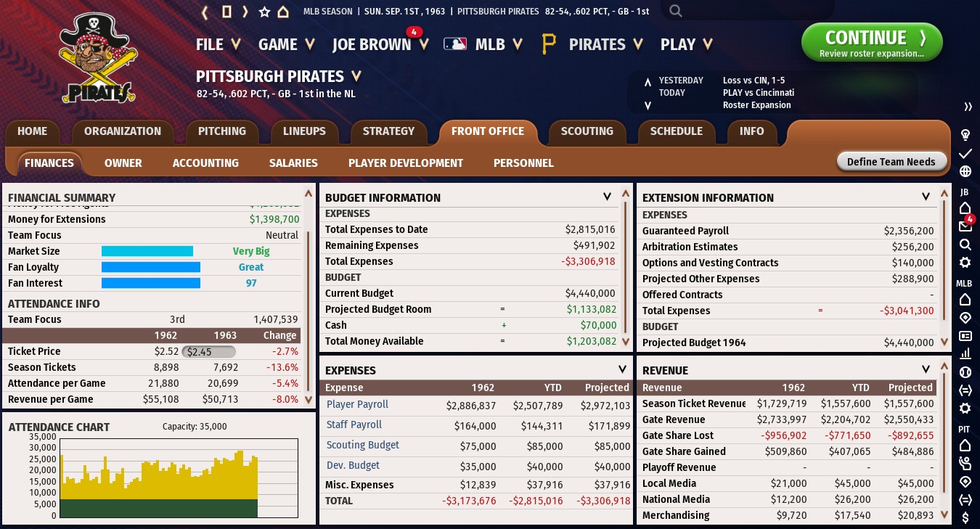
Task: Collapse the right sidebar with double chevron
Action: 968,107
